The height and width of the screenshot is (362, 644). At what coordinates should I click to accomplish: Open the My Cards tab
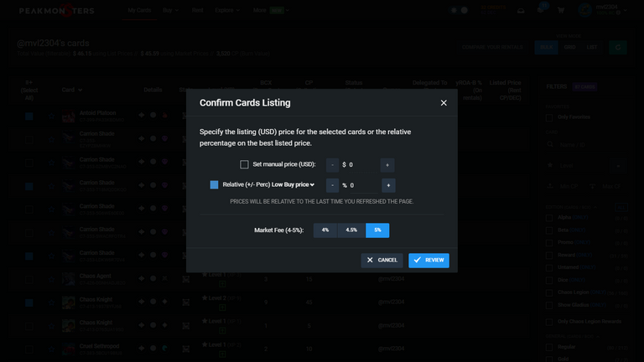point(139,10)
